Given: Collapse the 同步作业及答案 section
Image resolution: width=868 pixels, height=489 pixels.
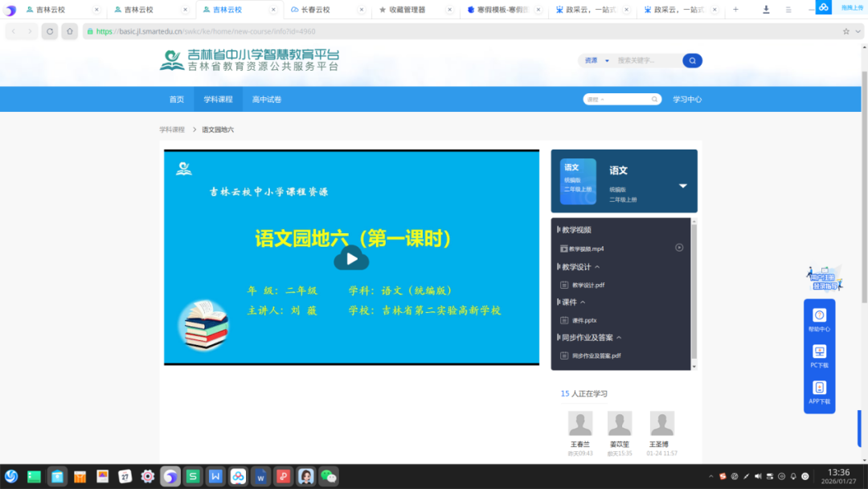Looking at the screenshot, I should pyautogui.click(x=619, y=337).
